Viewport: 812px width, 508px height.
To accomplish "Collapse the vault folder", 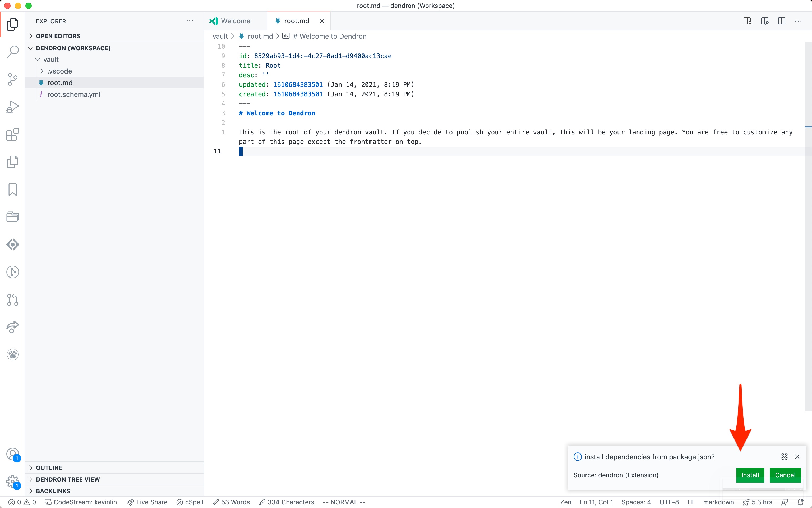I will pyautogui.click(x=114, y=60).
